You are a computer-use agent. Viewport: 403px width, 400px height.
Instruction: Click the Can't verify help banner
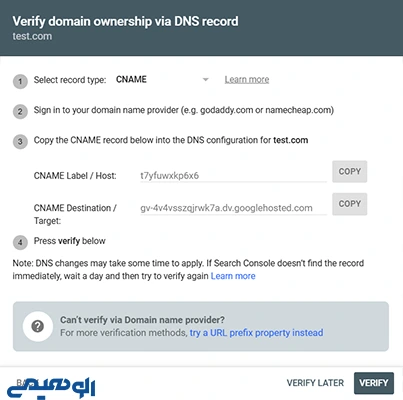(x=201, y=326)
